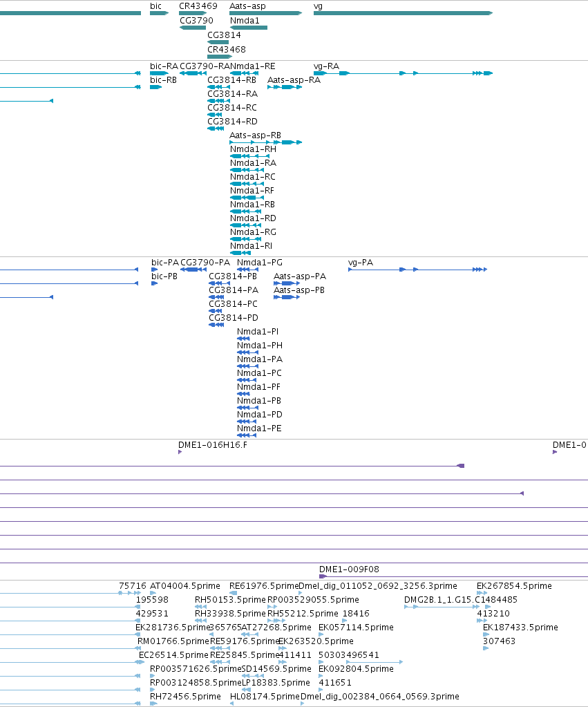Select protein vg-PA
The image size is (588, 707).
(417, 270)
